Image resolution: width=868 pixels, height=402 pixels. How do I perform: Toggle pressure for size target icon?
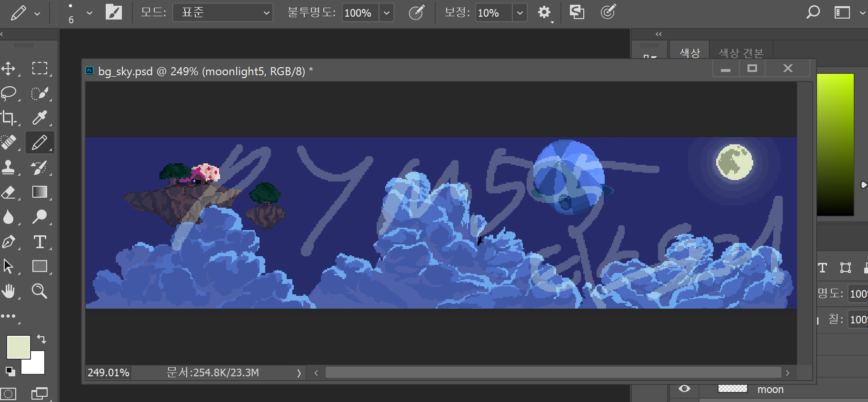(608, 12)
